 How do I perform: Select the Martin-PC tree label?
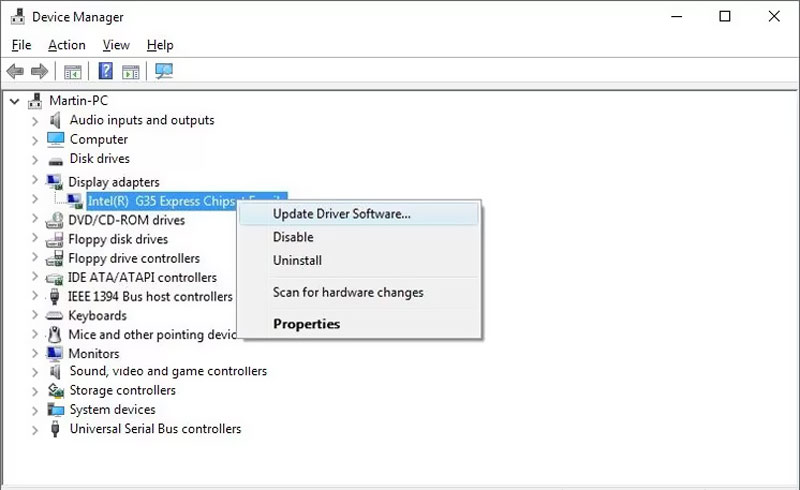(79, 101)
